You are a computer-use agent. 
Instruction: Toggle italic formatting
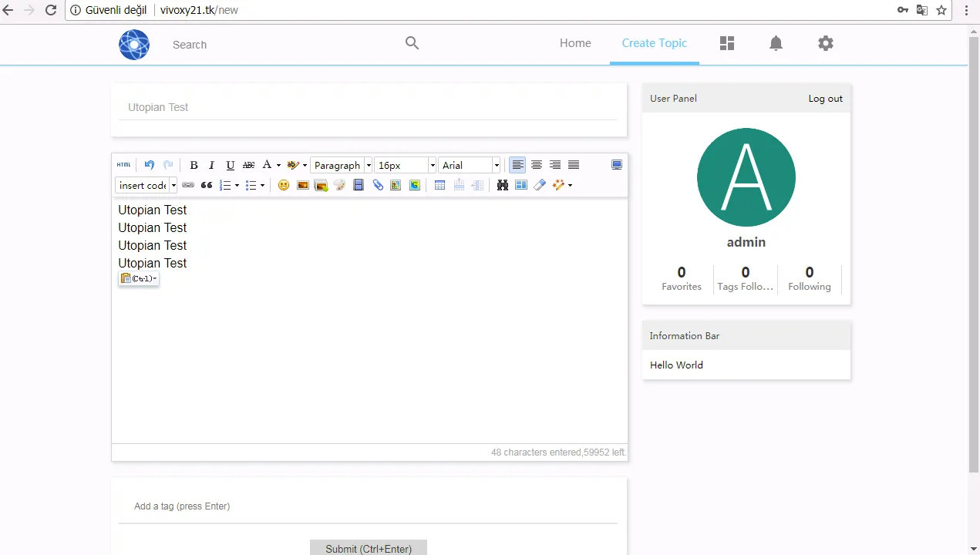[211, 165]
